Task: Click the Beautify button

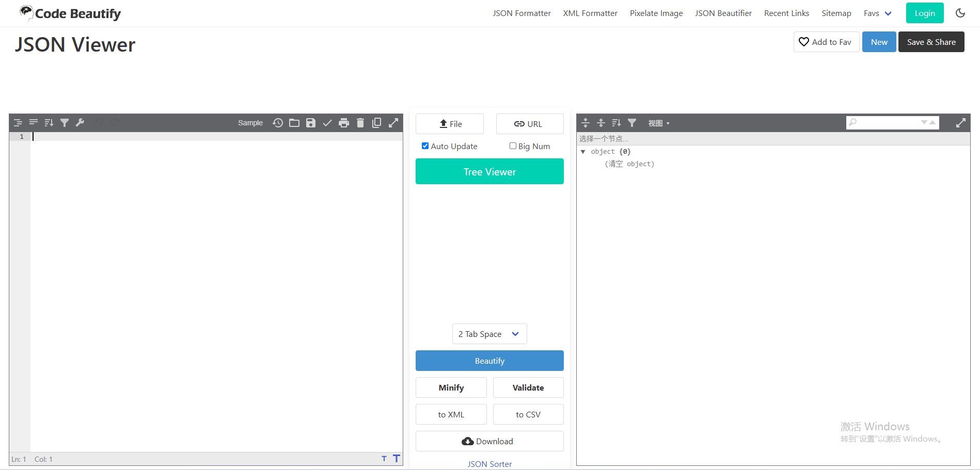Action: pyautogui.click(x=489, y=361)
